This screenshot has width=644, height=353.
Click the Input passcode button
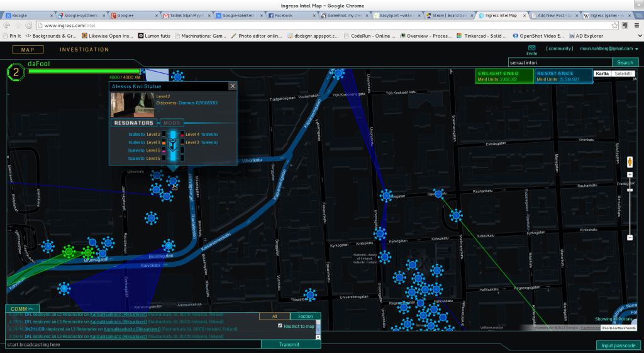tap(618, 345)
